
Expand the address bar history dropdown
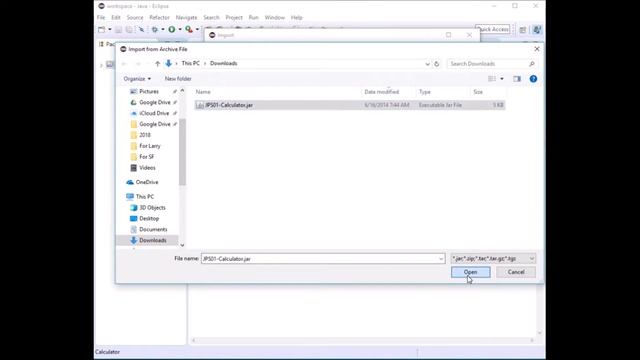pyautogui.click(x=427, y=64)
